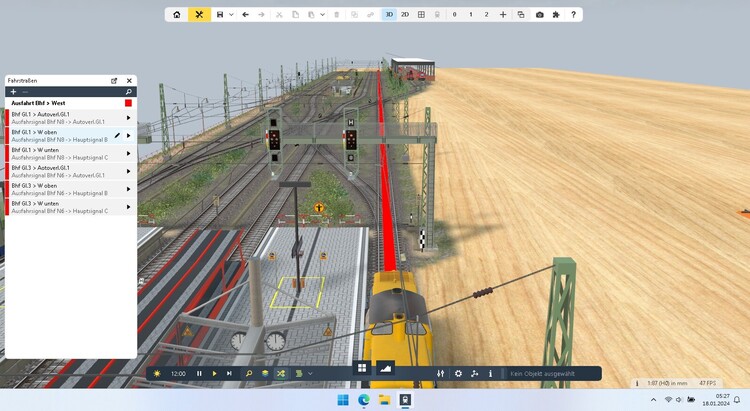Screen dimensions: 750x411
Task: Click the link objects chain icon
Action: [370, 15]
